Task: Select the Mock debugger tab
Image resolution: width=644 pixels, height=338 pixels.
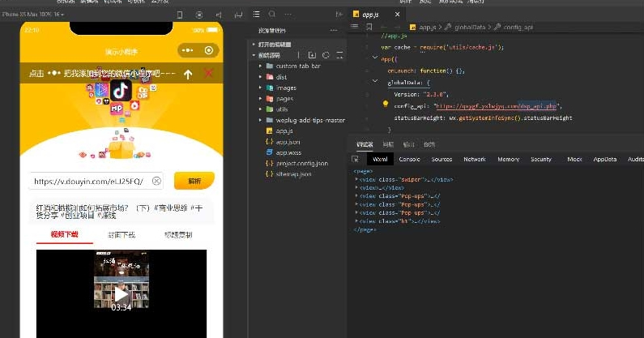Action: tap(574, 159)
